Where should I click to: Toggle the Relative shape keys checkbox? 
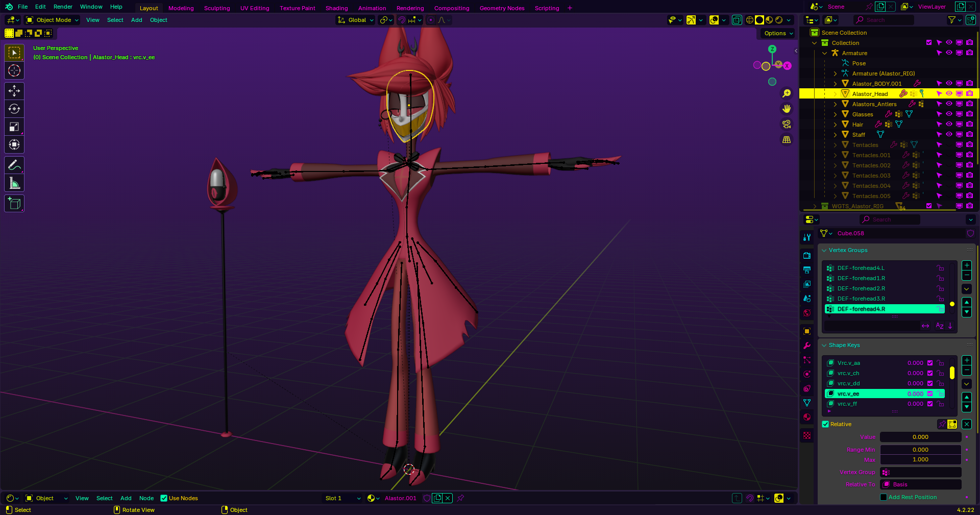click(825, 424)
